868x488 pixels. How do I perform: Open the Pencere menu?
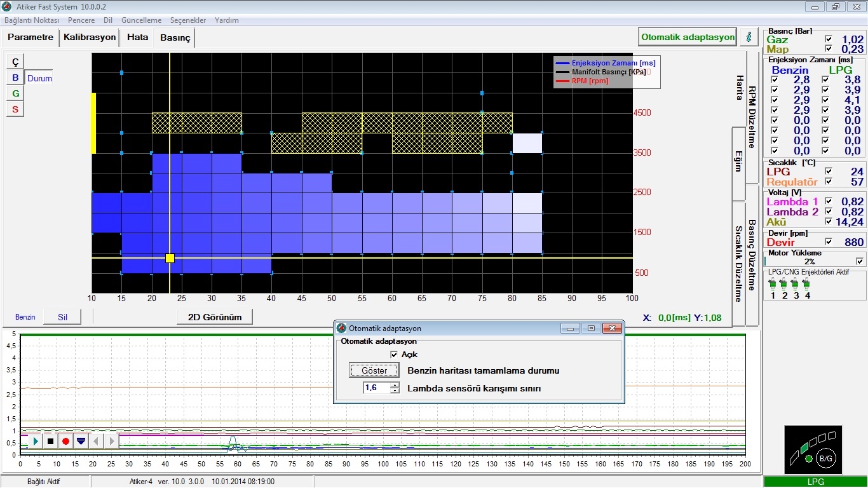click(x=81, y=20)
